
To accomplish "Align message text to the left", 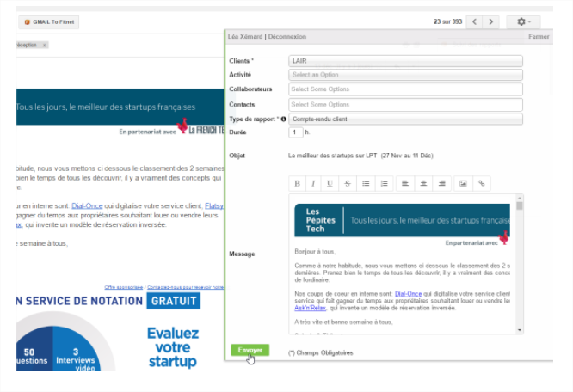I will 404,183.
